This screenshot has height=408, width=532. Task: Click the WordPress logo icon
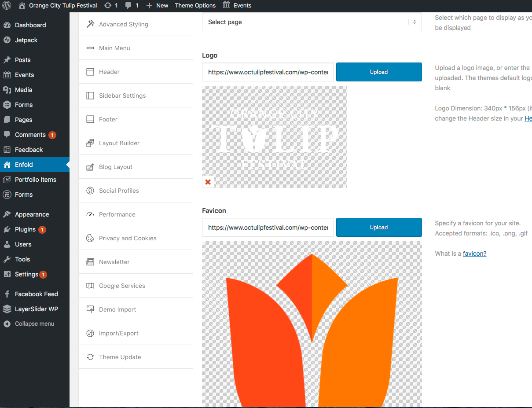tap(7, 6)
